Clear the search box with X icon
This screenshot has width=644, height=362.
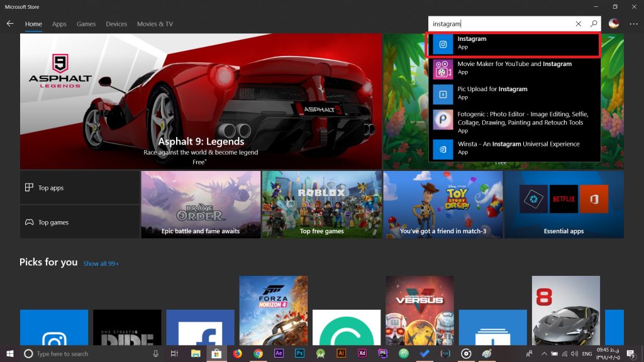pyautogui.click(x=578, y=24)
